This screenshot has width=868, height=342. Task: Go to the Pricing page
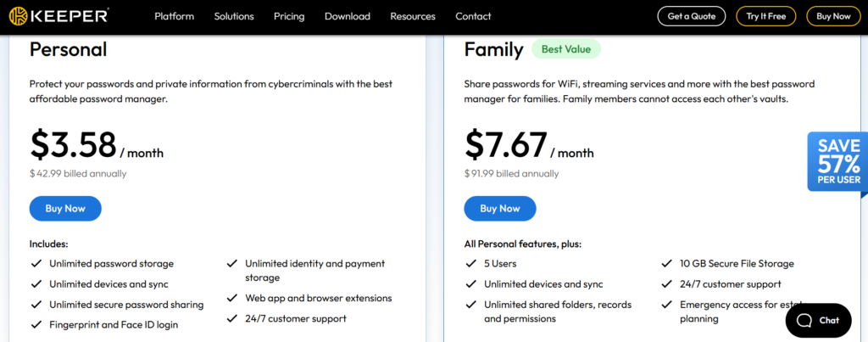coord(289,16)
